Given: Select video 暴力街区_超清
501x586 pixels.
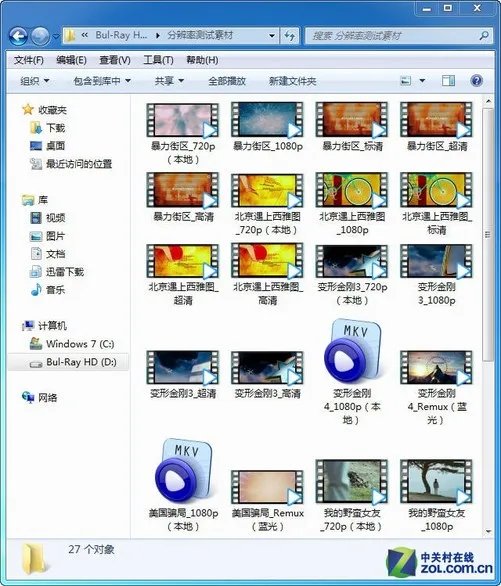Looking at the screenshot, I should (436, 127).
